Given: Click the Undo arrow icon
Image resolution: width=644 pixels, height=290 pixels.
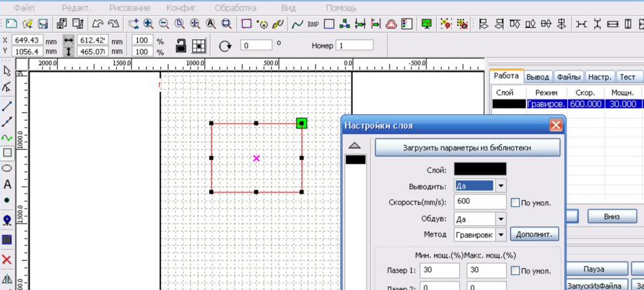Looking at the screenshot, I should (x=98, y=24).
